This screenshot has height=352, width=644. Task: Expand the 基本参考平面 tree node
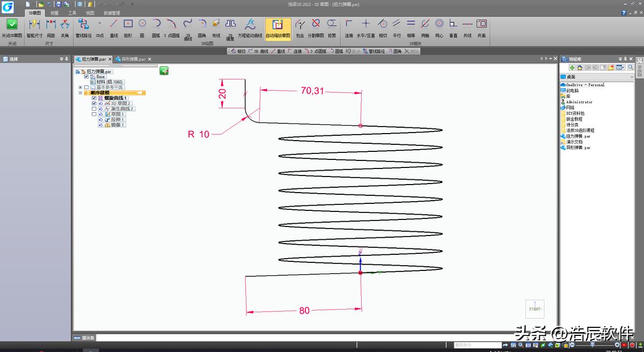pos(80,87)
